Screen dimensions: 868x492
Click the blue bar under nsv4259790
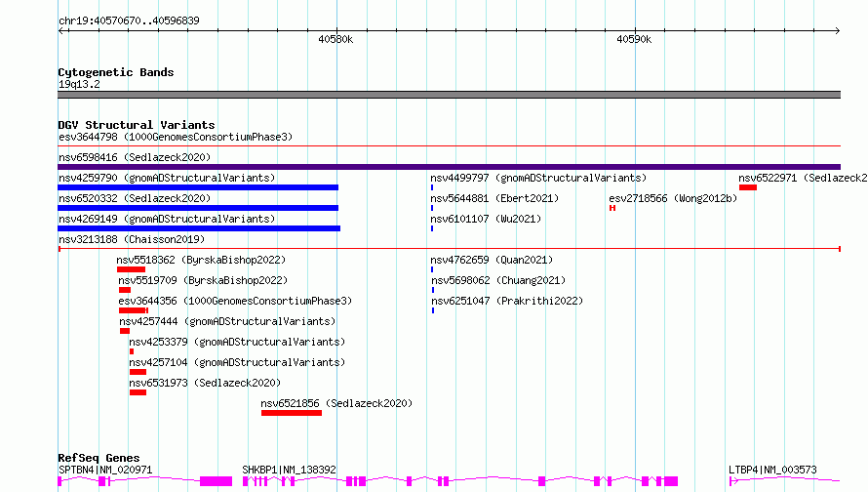pos(198,187)
